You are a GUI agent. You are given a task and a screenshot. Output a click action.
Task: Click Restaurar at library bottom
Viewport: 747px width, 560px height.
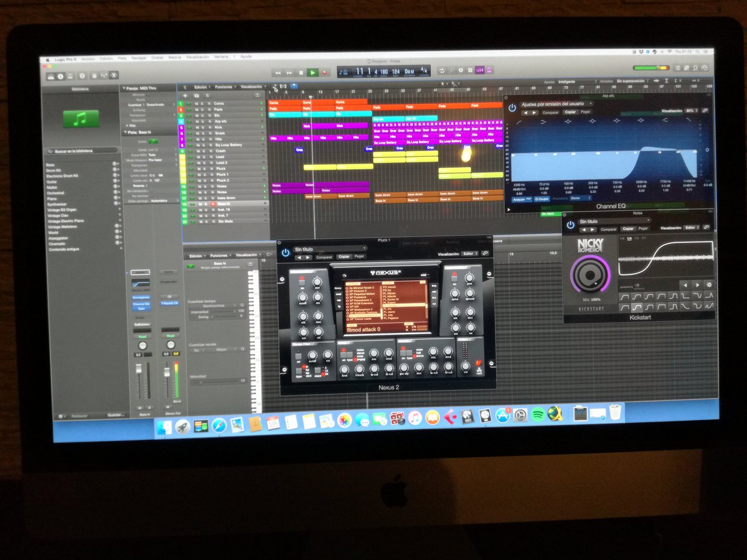coord(79,415)
